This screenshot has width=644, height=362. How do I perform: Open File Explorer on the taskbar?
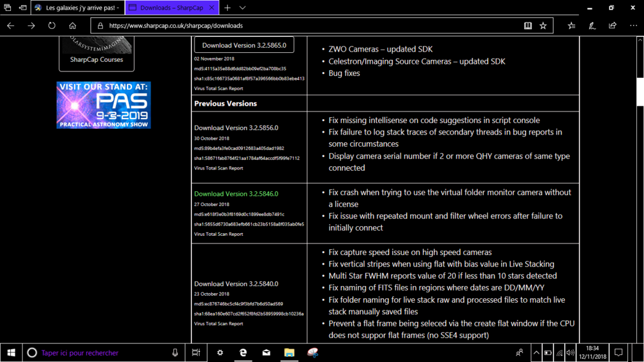pyautogui.click(x=289, y=352)
